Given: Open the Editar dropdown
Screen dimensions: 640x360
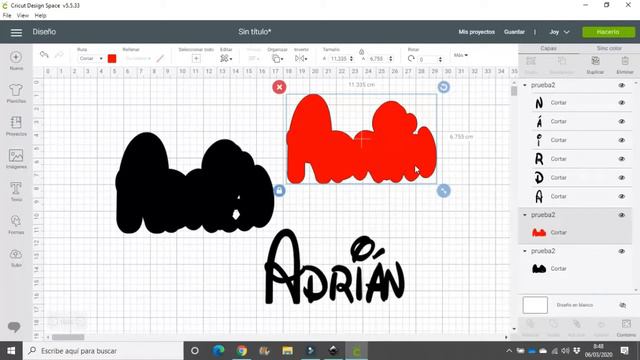Looking at the screenshot, I should pos(226,59).
